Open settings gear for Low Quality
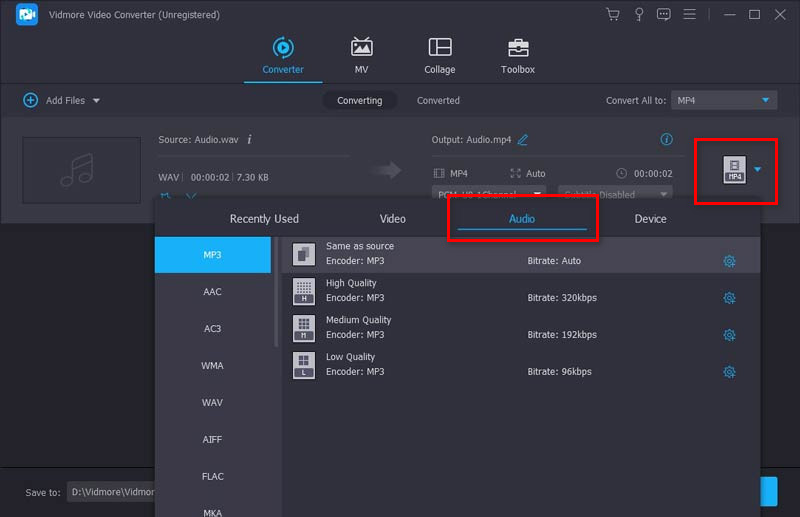 [729, 372]
